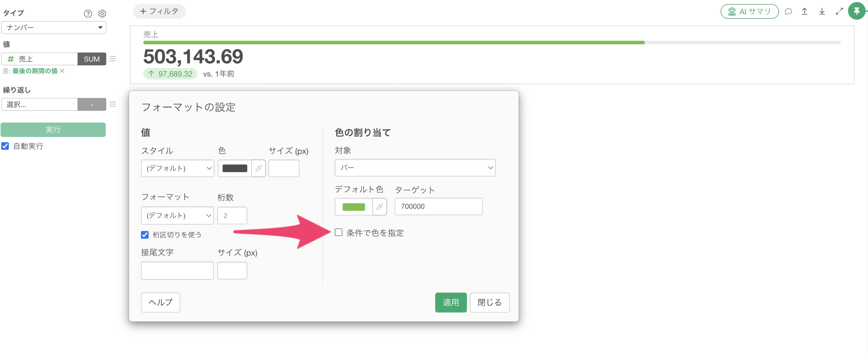
Task: Click the ヘルプ button
Action: click(x=160, y=302)
